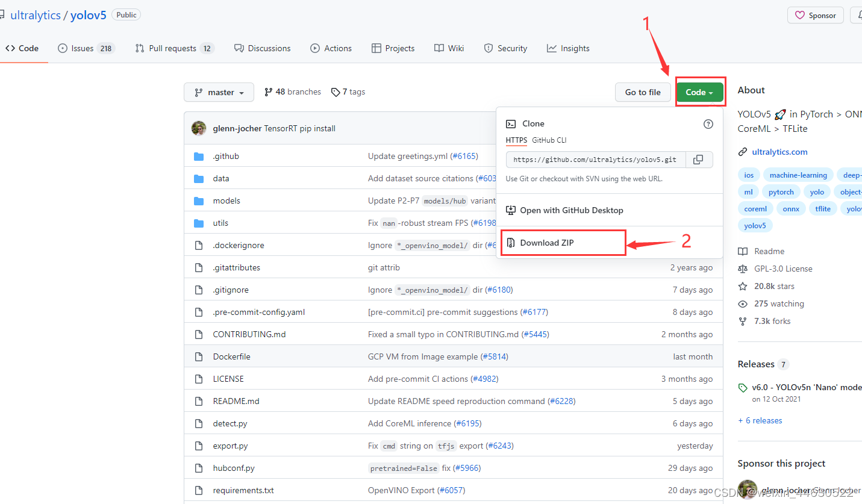This screenshot has width=862, height=504.
Task: Open the .gitattributes file
Action: point(237,268)
